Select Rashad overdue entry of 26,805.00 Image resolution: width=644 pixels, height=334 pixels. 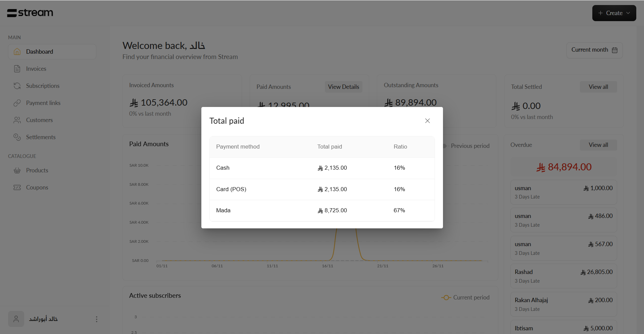click(563, 276)
